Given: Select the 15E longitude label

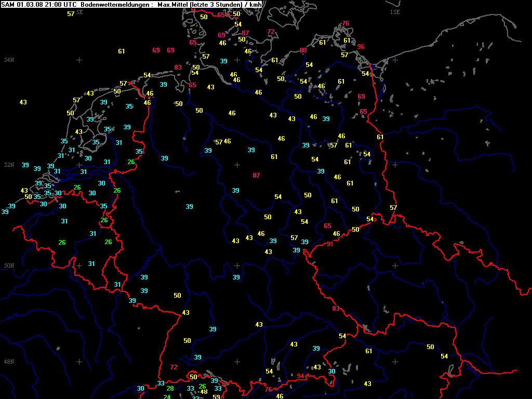Looking at the screenshot, I should click(x=395, y=11).
